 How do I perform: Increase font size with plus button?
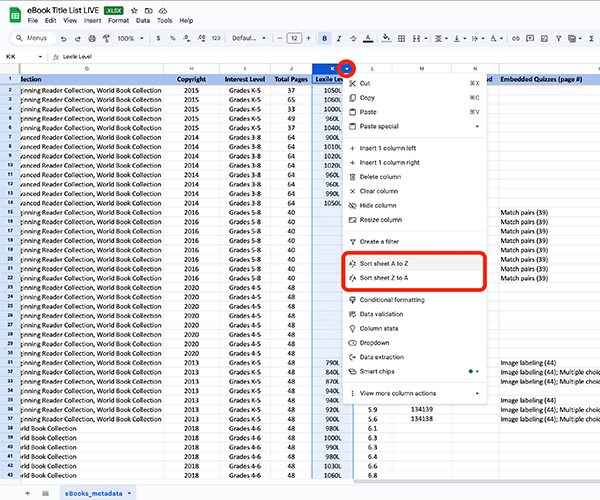pyautogui.click(x=308, y=38)
